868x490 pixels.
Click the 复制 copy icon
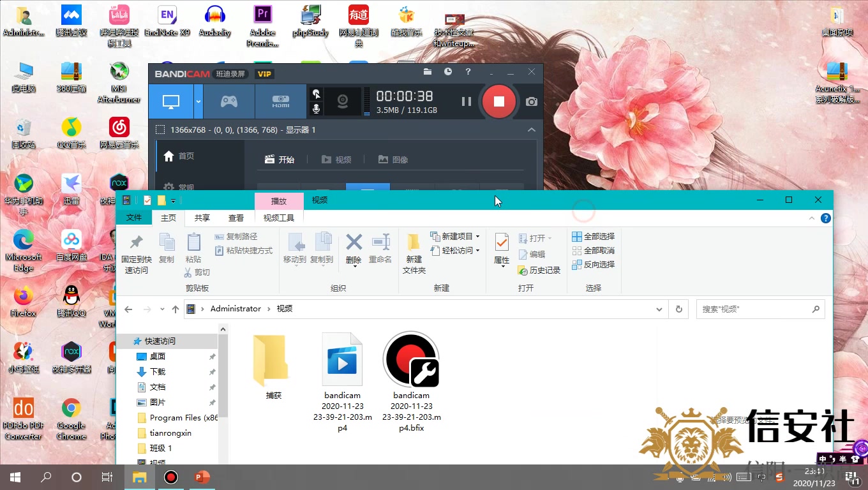167,249
